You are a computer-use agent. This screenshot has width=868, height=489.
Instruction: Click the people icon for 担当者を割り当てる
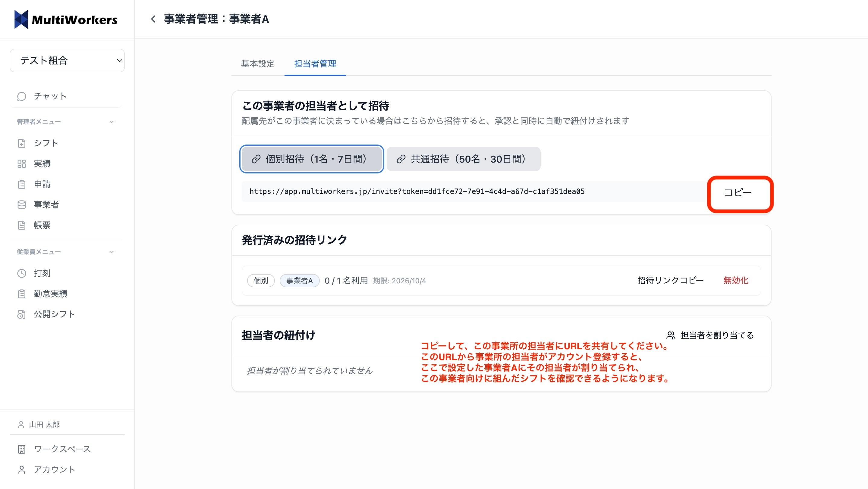coord(671,335)
